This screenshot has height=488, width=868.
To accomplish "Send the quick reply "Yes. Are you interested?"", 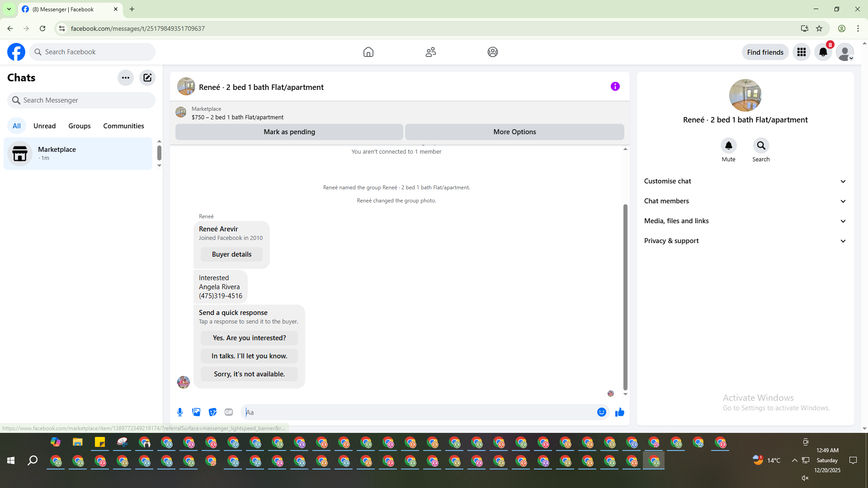I will tap(249, 338).
